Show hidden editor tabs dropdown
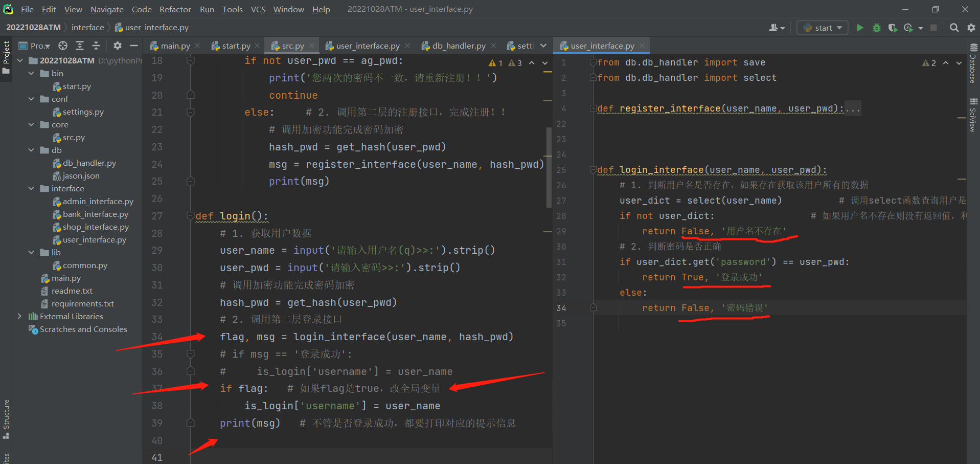 click(x=543, y=46)
